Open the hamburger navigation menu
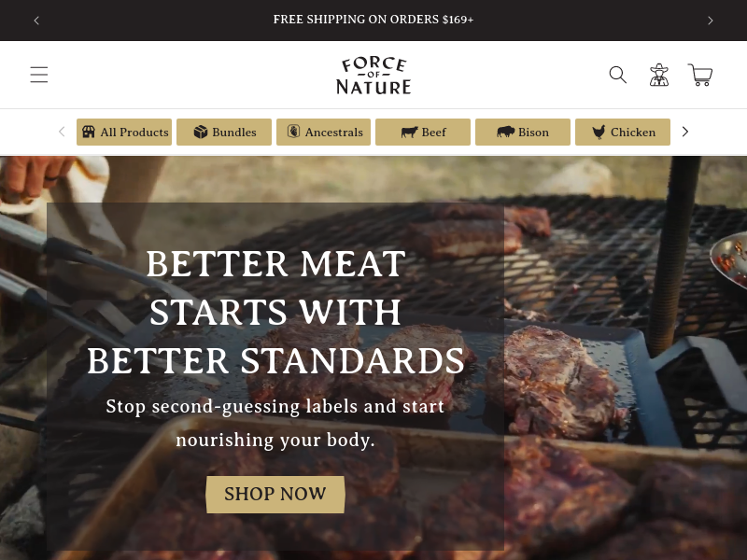This screenshot has width=747, height=560. point(39,75)
